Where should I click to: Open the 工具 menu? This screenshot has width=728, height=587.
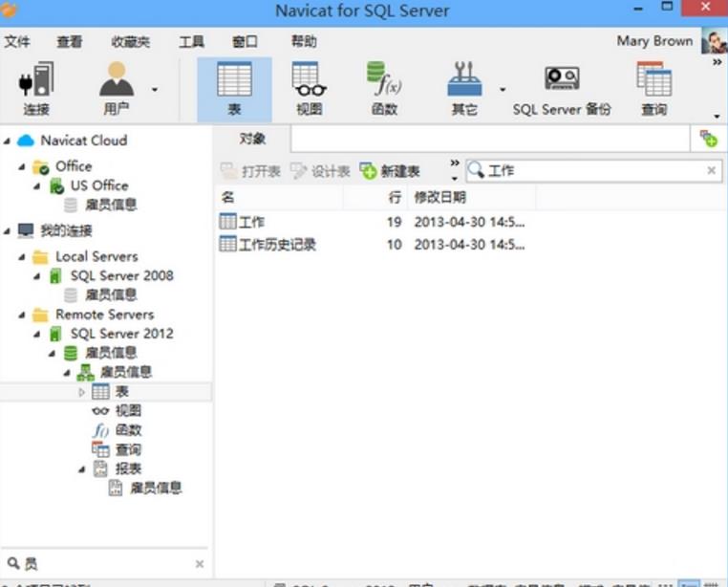click(191, 42)
